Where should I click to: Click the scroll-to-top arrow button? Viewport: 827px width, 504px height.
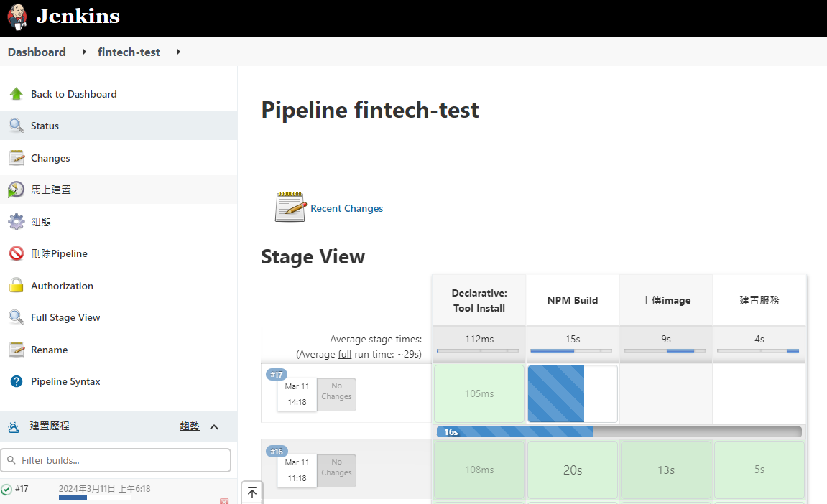coord(252,493)
